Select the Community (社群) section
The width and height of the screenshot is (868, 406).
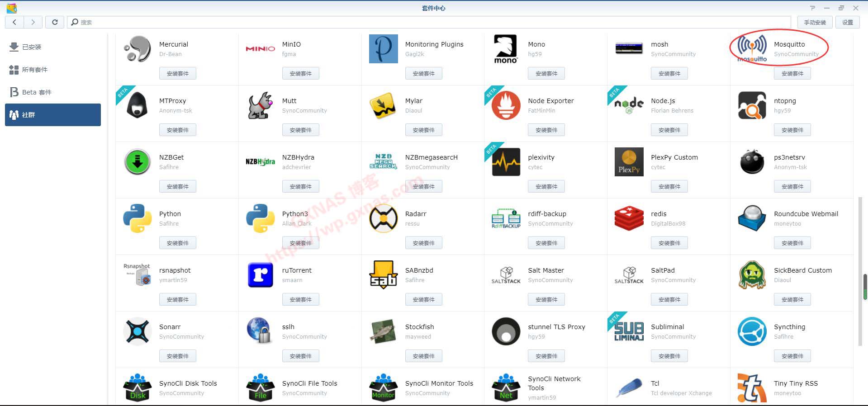click(53, 115)
